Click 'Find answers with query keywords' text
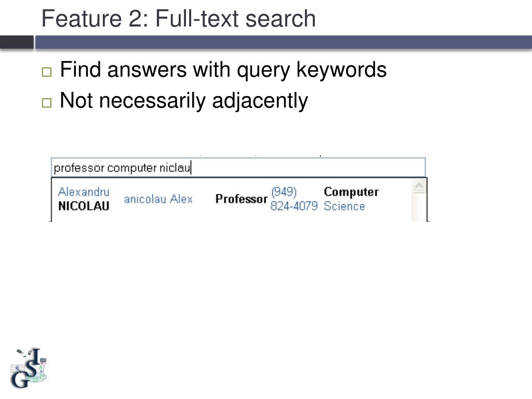Image resolution: width=532 pixels, height=399 pixels. click(x=223, y=70)
